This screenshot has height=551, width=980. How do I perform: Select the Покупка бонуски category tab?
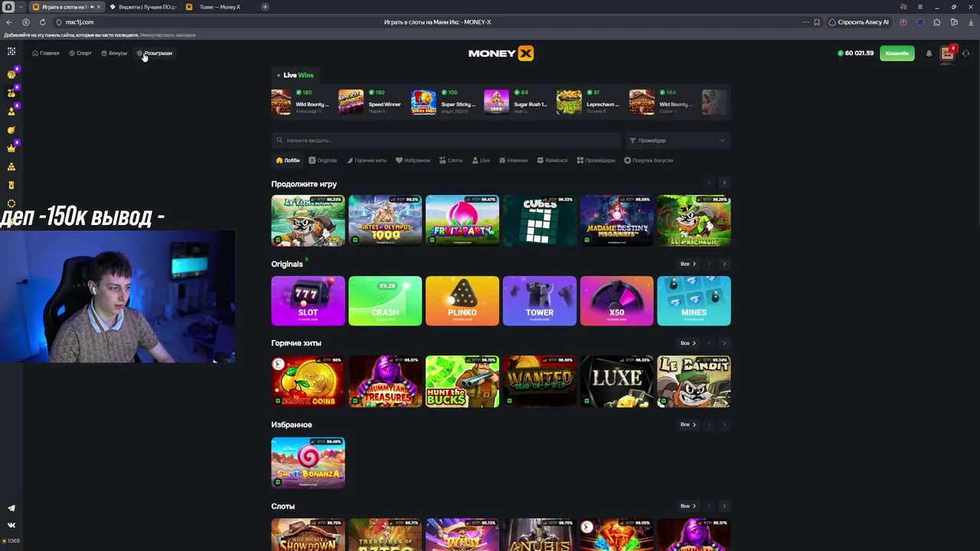click(649, 161)
